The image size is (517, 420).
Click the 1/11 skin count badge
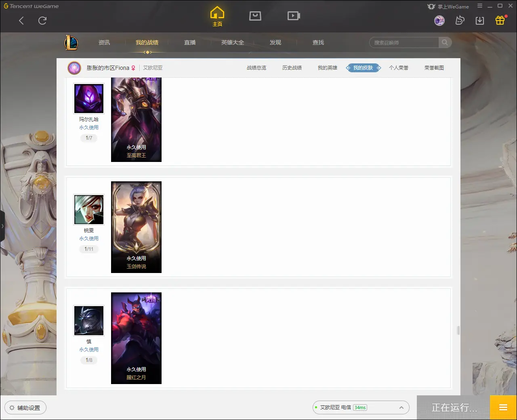coord(89,249)
